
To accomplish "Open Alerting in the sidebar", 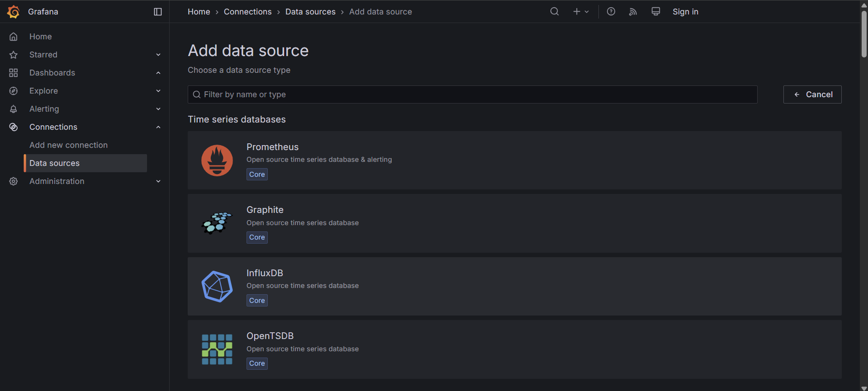I will pos(44,109).
